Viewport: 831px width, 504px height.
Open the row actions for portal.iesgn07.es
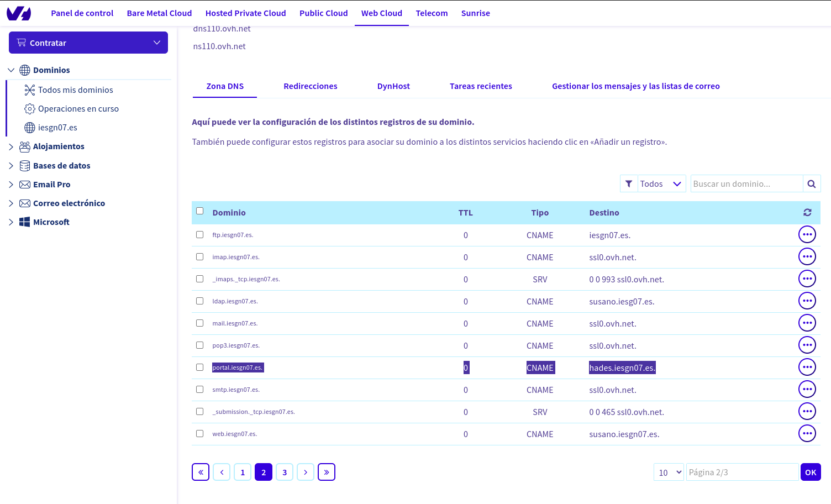point(807,366)
